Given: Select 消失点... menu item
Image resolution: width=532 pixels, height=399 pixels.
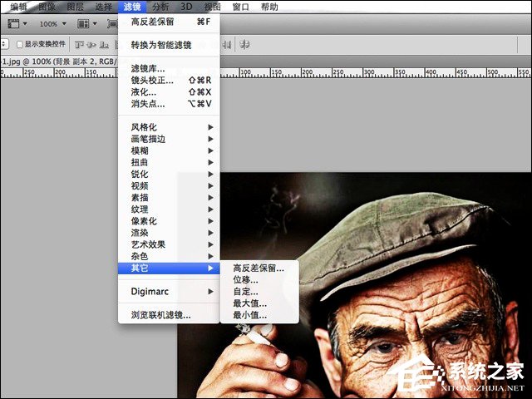Looking at the screenshot, I should [169, 103].
